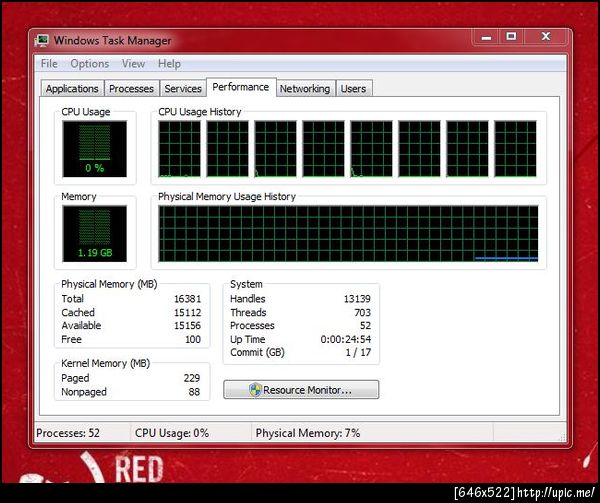The width and height of the screenshot is (600, 503).
Task: Click the Physical Memory Usage History graph
Action: [348, 234]
